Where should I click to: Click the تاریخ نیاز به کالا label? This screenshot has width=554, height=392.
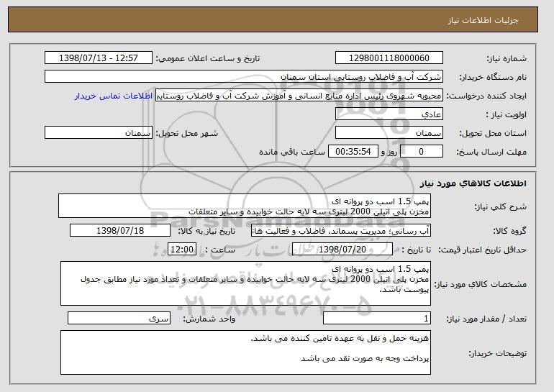click(x=206, y=231)
